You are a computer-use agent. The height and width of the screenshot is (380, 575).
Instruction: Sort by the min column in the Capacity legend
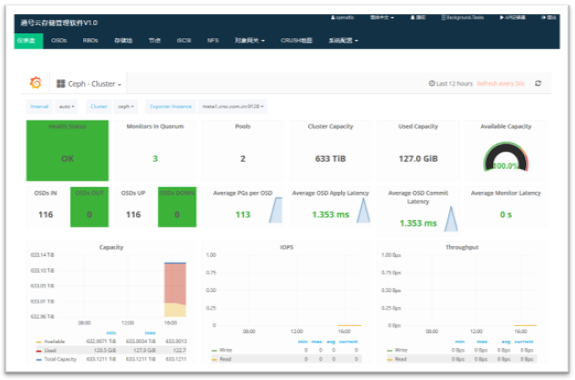pyautogui.click(x=111, y=333)
